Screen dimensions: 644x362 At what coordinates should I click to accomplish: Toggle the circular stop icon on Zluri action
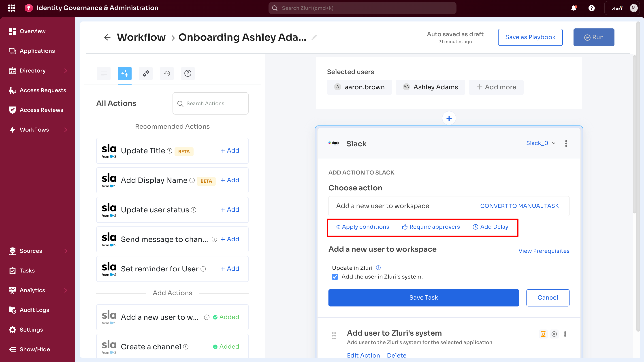[554, 334]
